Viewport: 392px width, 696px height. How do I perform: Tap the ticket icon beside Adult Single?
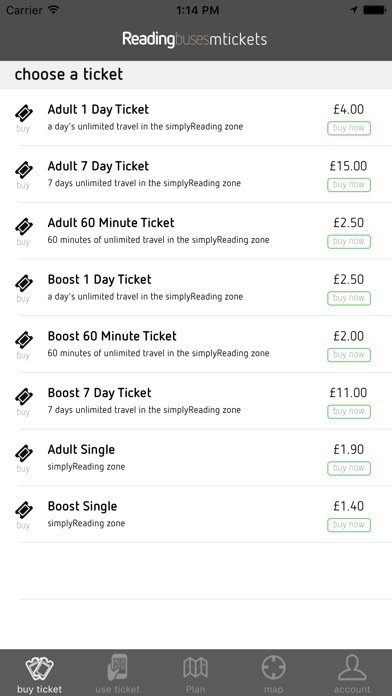point(24,453)
